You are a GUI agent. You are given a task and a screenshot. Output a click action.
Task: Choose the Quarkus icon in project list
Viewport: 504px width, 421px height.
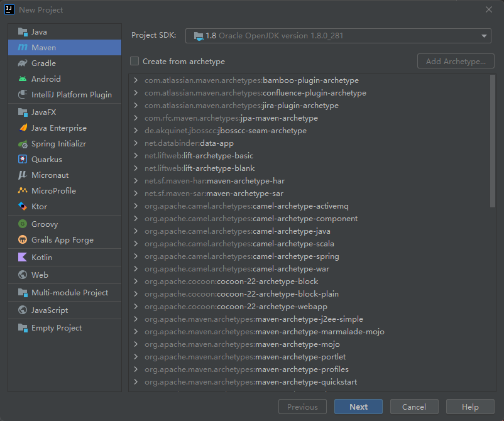point(23,160)
